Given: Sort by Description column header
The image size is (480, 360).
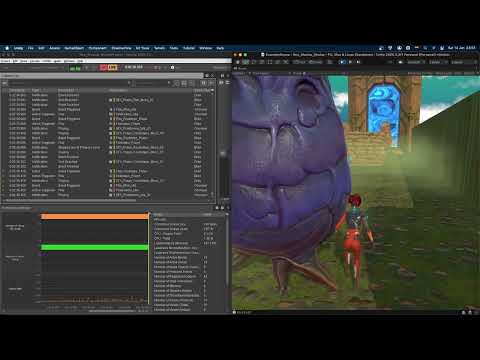Looking at the screenshot, I should (67, 90).
